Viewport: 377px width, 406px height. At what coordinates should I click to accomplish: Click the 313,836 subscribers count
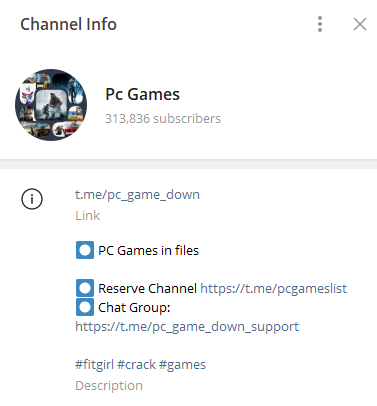click(163, 118)
